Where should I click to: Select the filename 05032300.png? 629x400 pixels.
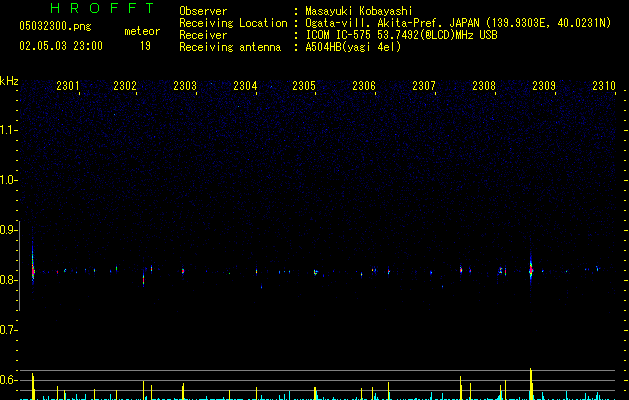55,26
